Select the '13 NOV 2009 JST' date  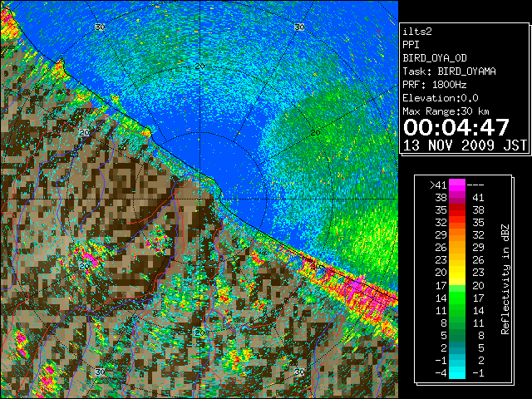[x=465, y=145]
